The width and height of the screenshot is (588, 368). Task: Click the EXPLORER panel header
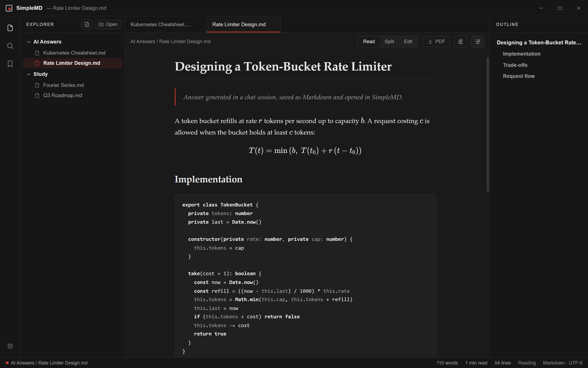coord(40,24)
